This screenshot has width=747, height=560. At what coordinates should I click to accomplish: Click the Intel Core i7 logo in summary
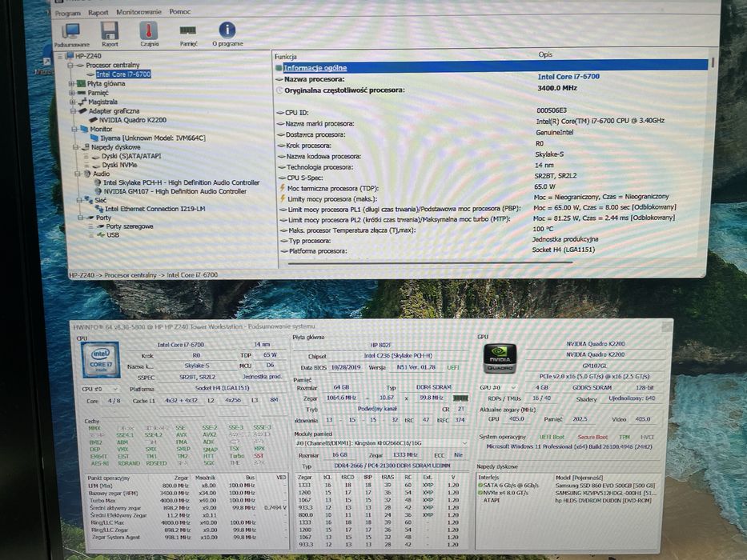point(101,361)
